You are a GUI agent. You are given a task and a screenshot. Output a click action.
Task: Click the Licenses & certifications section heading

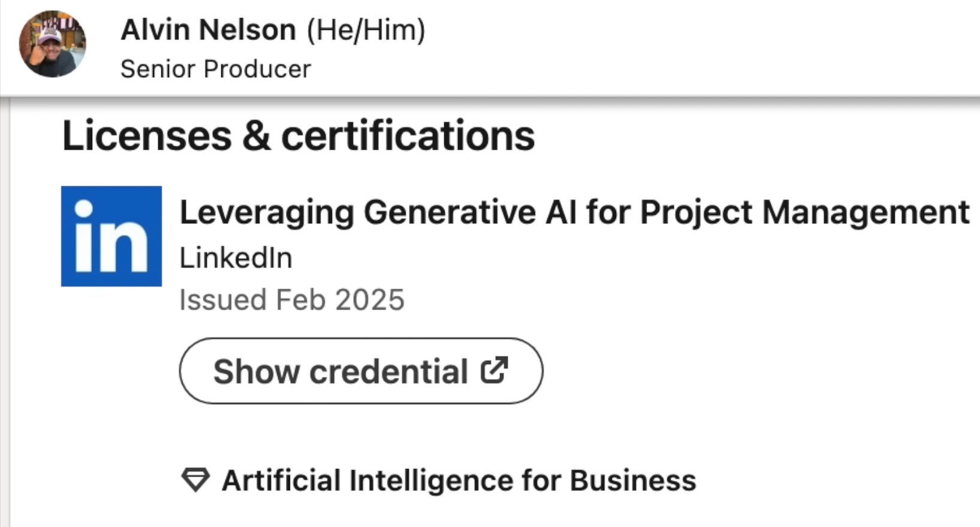298,135
